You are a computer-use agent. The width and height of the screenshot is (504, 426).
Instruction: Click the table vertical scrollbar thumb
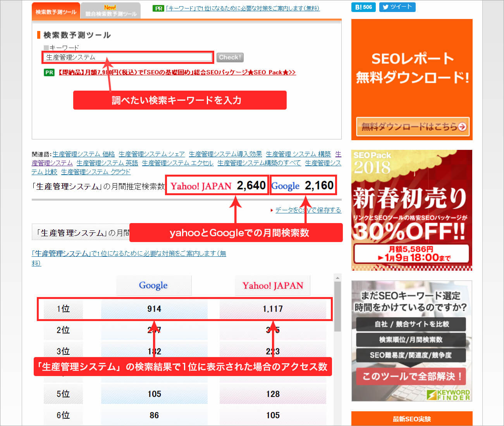(x=337, y=306)
